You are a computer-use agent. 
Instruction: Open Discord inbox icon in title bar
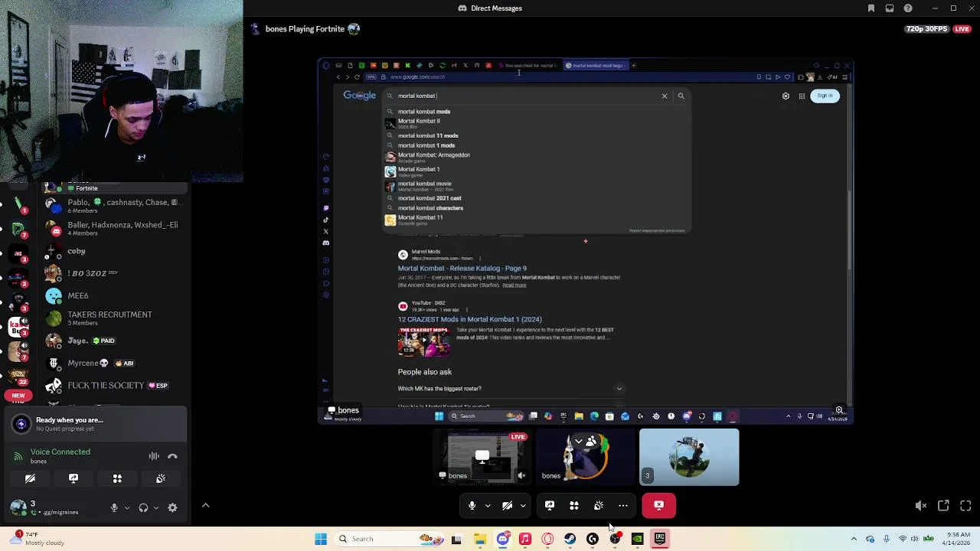click(x=890, y=8)
